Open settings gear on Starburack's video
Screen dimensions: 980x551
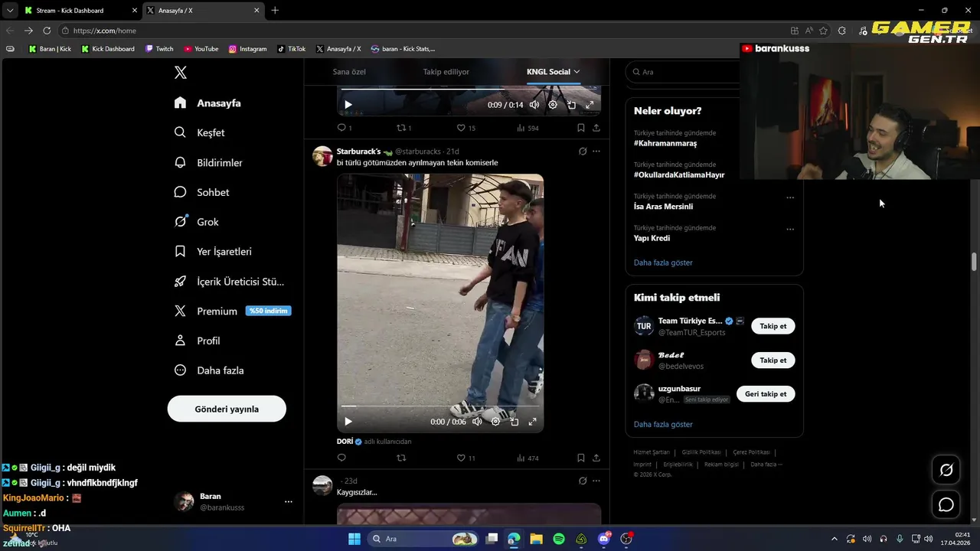pos(495,422)
